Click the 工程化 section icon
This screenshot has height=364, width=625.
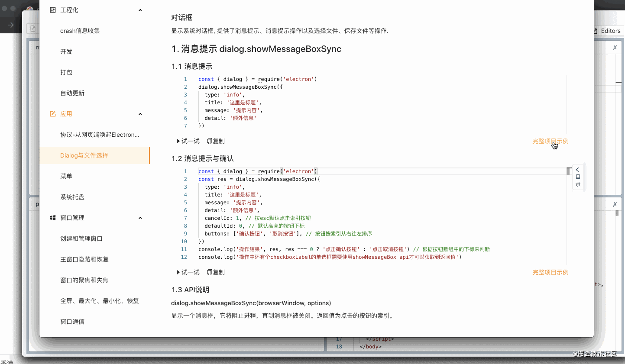tap(53, 10)
